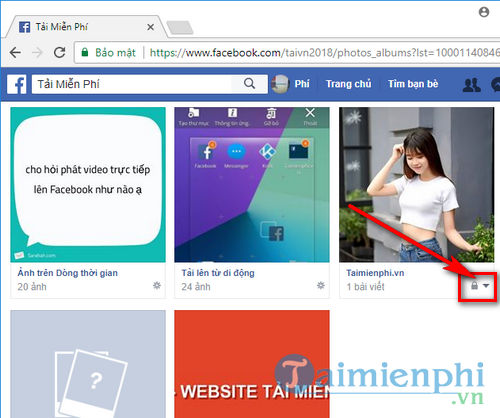Open the empty placeholder album thumbnail
This screenshot has width=500, height=418.
coord(88,364)
